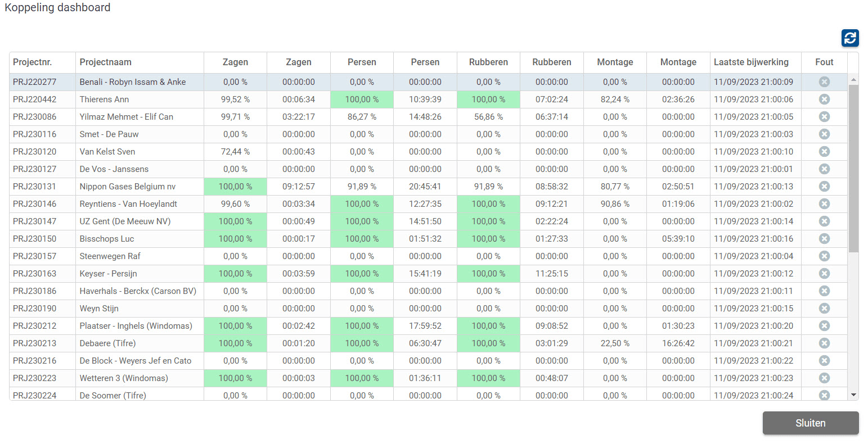
Task: Click the Fout icon for Van Kelst Sven
Action: point(824,152)
